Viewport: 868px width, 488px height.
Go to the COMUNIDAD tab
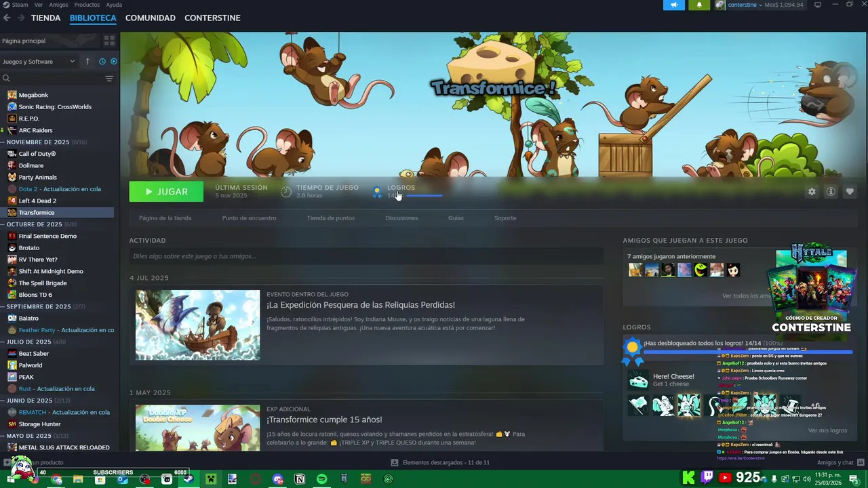point(151,18)
